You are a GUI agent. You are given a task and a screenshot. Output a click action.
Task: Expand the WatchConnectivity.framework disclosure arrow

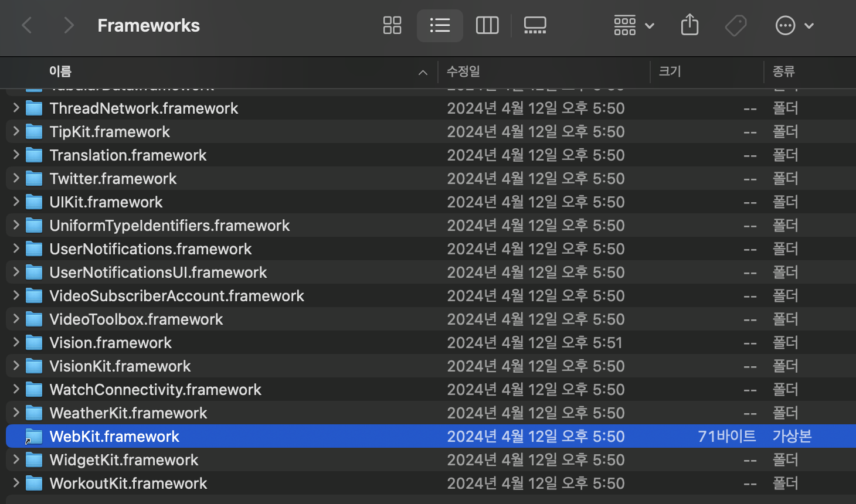pyautogui.click(x=16, y=389)
